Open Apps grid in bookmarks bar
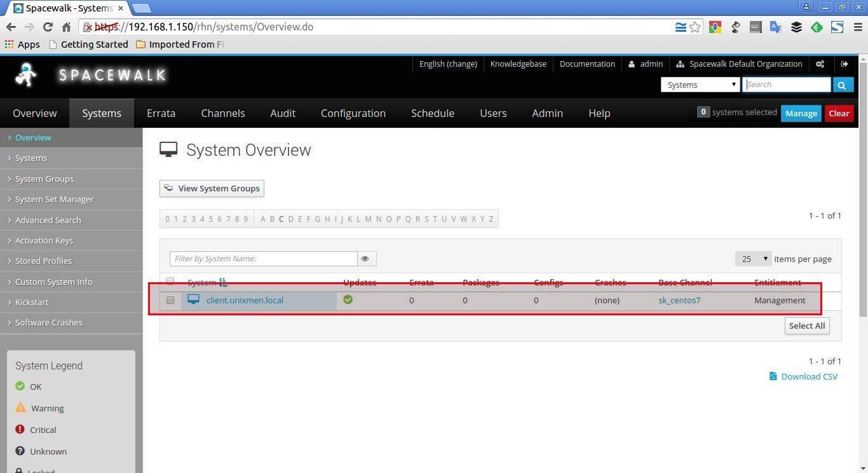The width and height of the screenshot is (868, 473). pos(22,45)
